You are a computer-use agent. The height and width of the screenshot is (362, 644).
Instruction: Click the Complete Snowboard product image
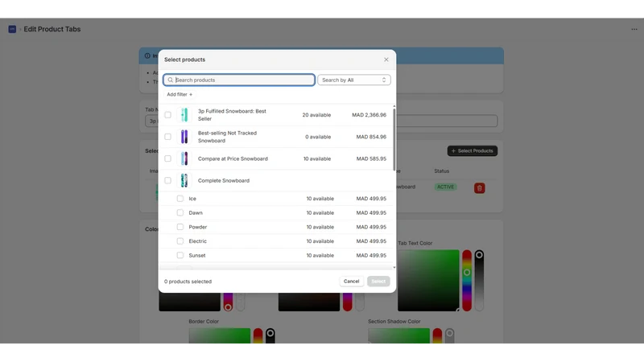184,180
